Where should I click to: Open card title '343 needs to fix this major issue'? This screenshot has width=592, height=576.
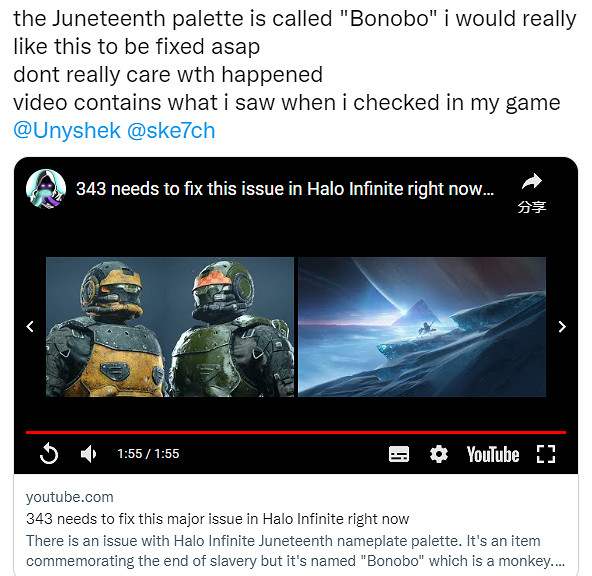click(x=217, y=519)
